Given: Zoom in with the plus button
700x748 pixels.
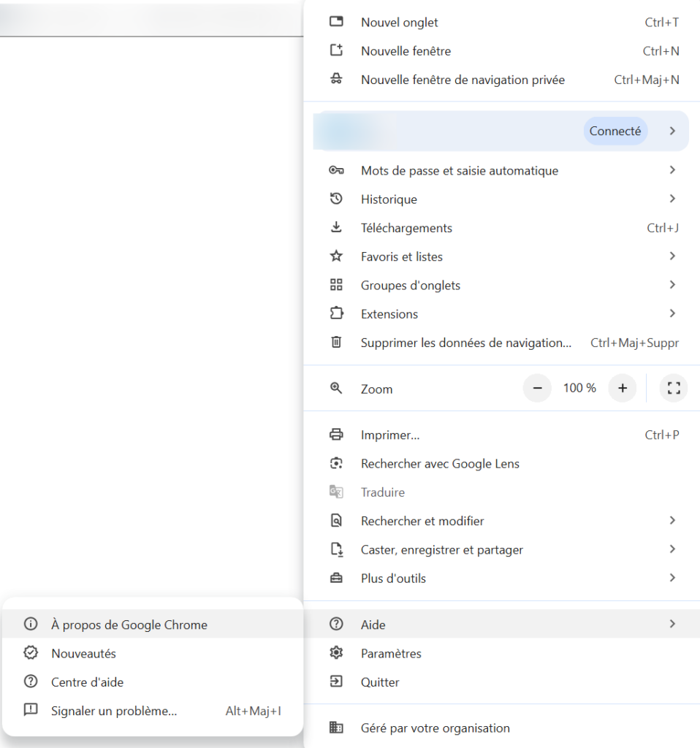Looking at the screenshot, I should click(x=622, y=389).
